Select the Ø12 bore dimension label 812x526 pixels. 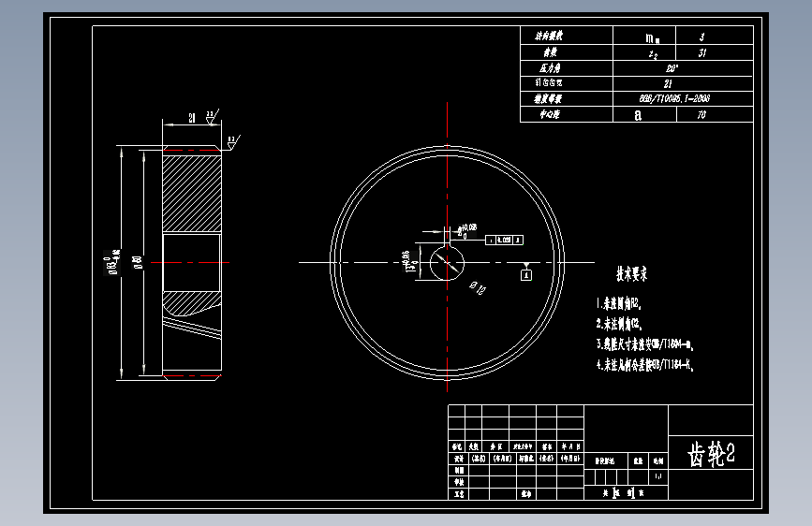[478, 287]
